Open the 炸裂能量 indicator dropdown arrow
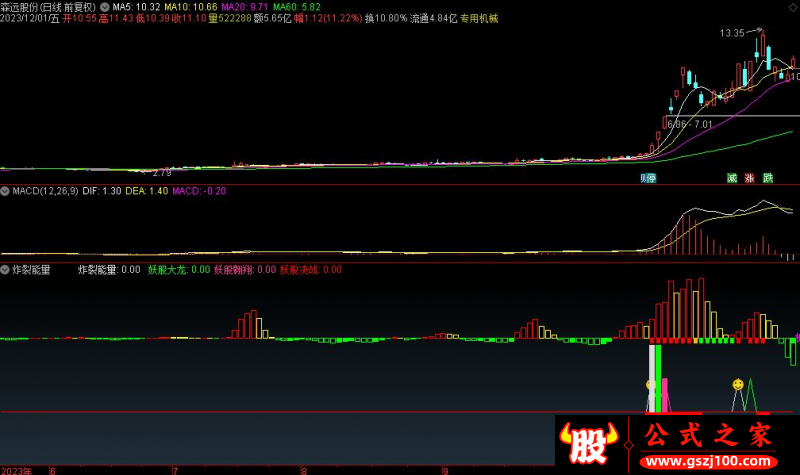 click(x=5, y=270)
